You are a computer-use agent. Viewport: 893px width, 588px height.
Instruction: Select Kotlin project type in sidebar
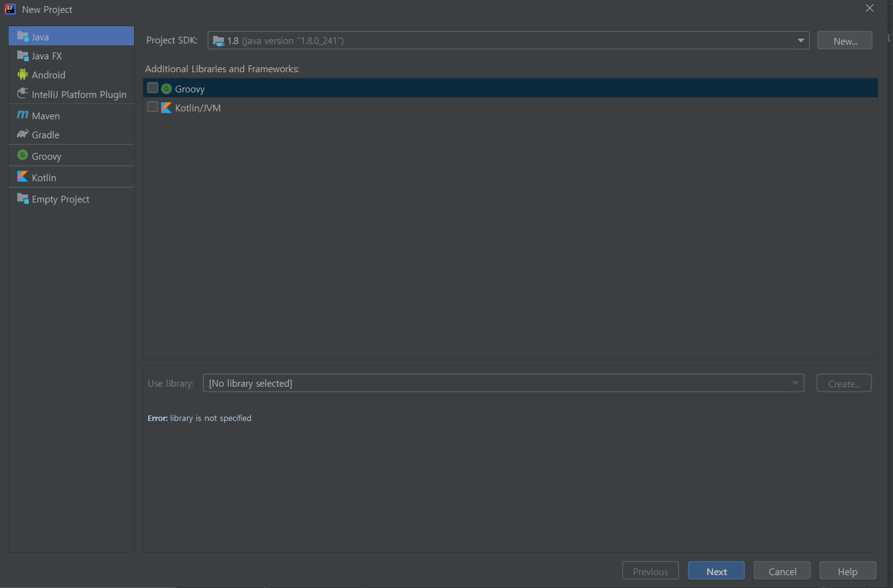point(44,178)
